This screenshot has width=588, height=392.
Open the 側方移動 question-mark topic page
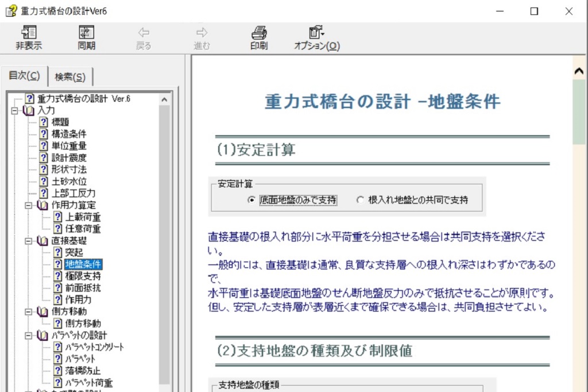point(83,323)
